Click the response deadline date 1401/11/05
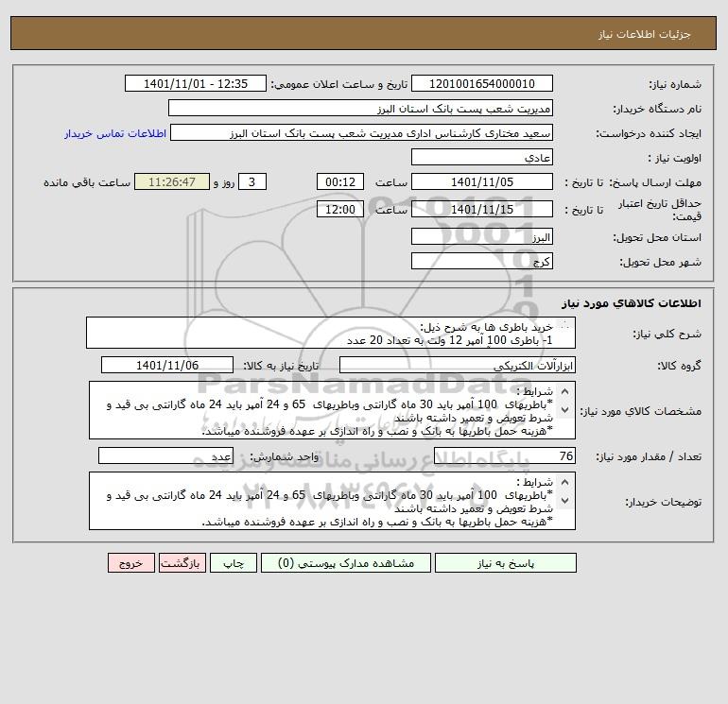The height and width of the screenshot is (704, 728). pyautogui.click(x=482, y=182)
